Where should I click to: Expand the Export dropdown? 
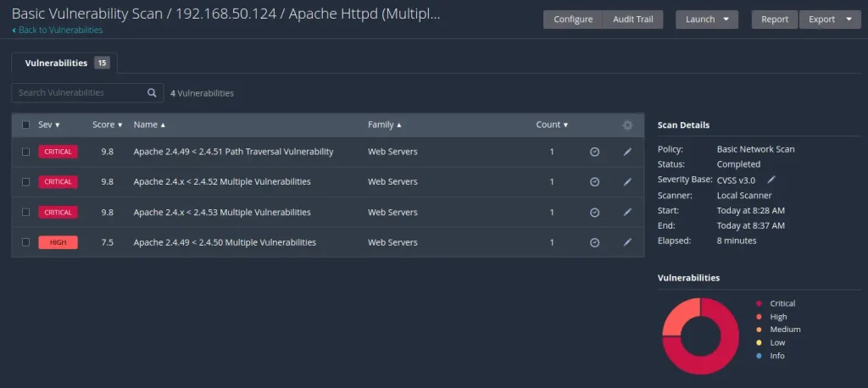click(829, 19)
